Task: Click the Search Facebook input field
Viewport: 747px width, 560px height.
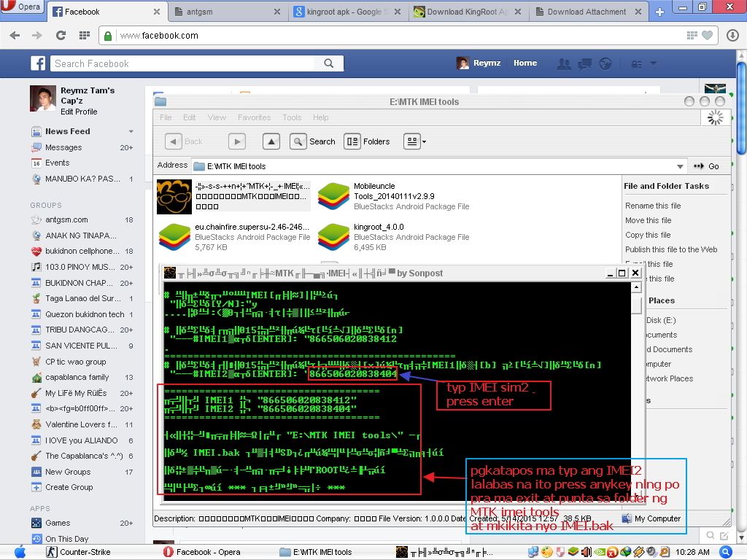Action: [182, 63]
